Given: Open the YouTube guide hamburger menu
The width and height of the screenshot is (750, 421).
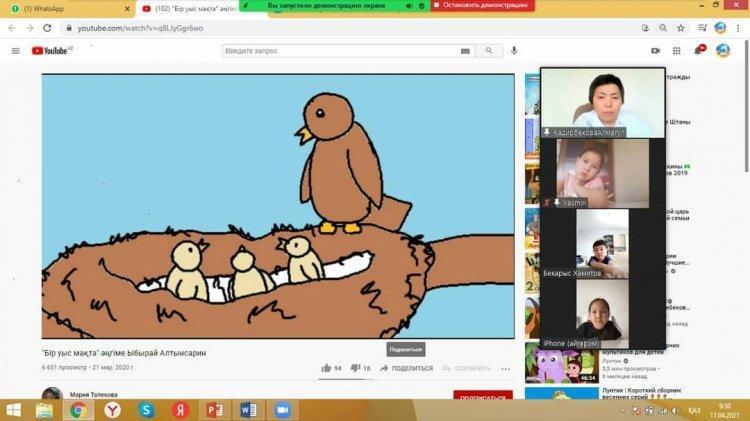Looking at the screenshot, I should click(16, 51).
